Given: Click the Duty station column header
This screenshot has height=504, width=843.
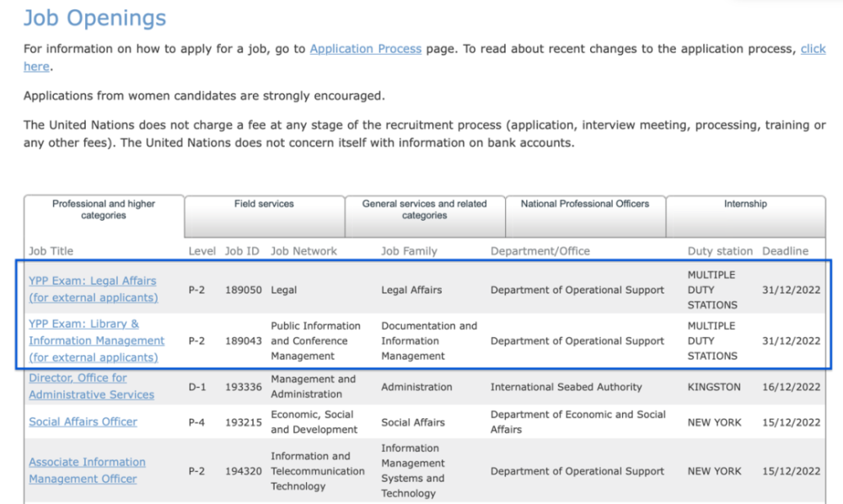Looking at the screenshot, I should coord(721,251).
